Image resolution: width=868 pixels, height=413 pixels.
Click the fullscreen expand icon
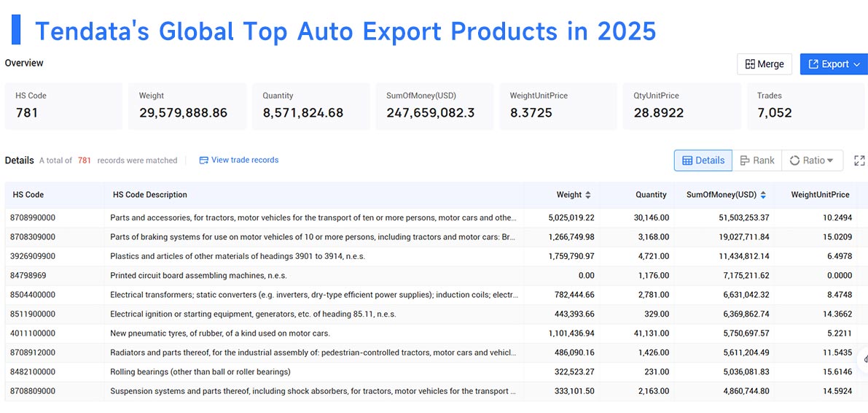[859, 161]
